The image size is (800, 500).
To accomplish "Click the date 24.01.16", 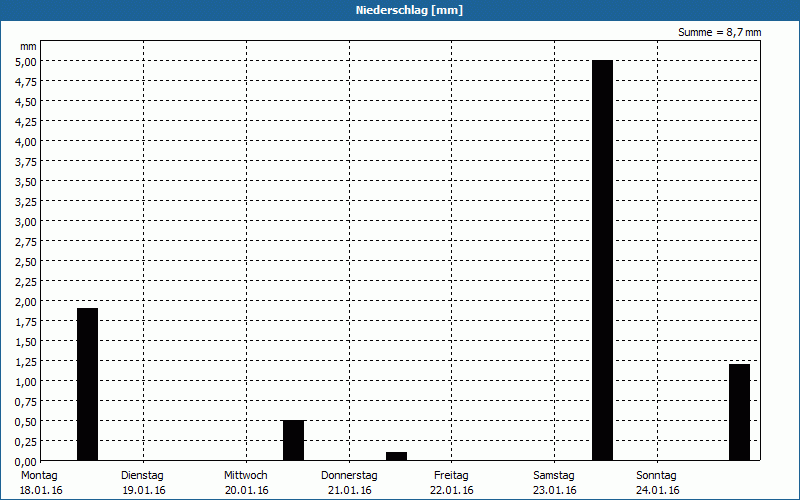I will [x=658, y=490].
